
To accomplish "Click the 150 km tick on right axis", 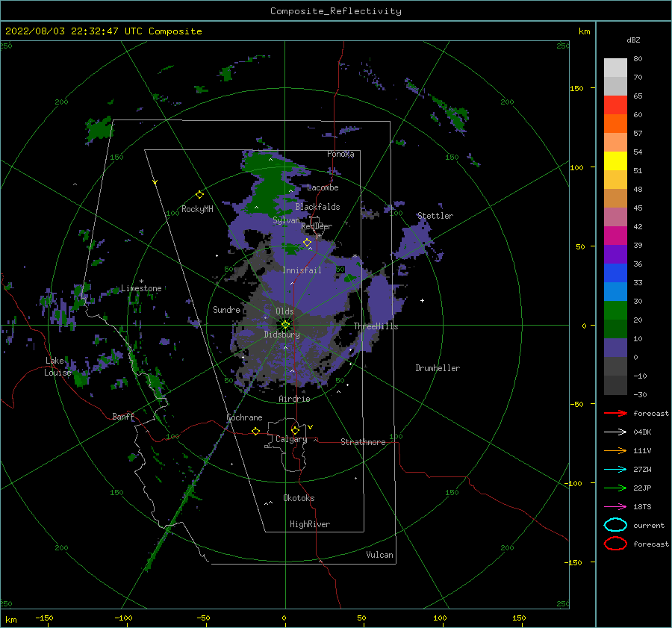I will pyautogui.click(x=577, y=88).
